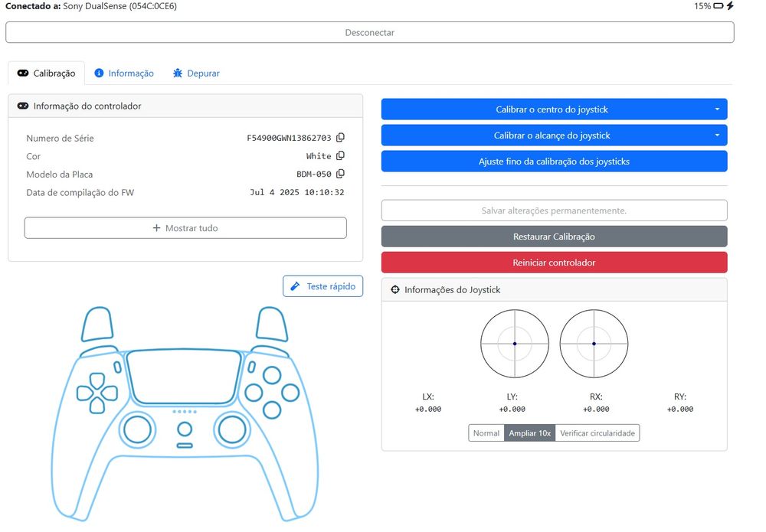Image resolution: width=766 pixels, height=532 pixels.
Task: Copy the color value White
Action: click(x=341, y=155)
